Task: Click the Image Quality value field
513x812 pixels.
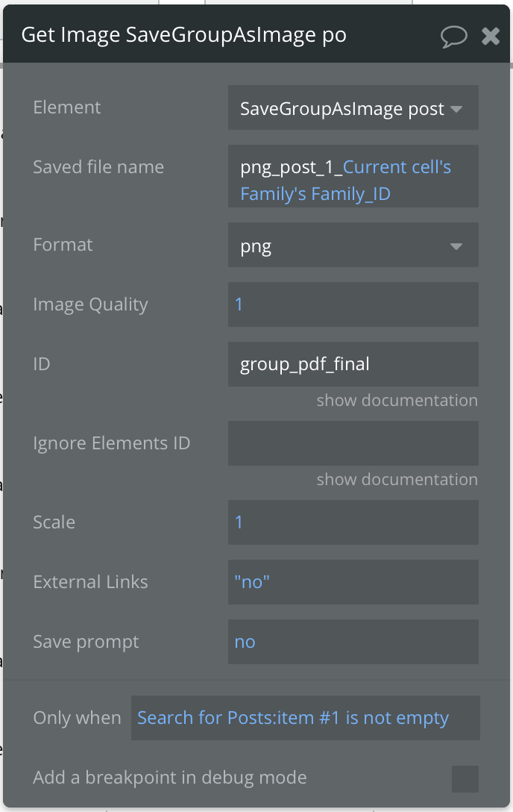Action: point(353,304)
